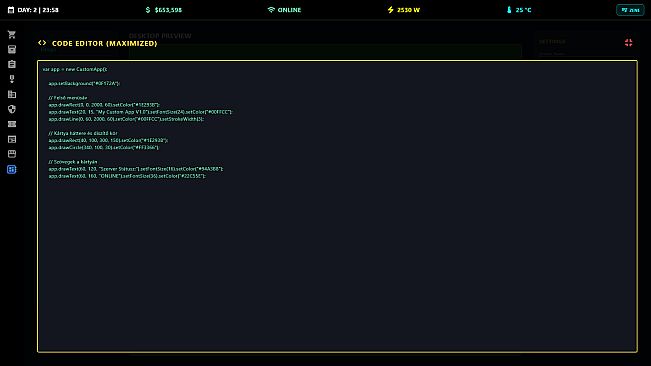Viewport: 651px width, 366px height.
Task: Open the server storage icon below the cart
Action: pos(12,49)
